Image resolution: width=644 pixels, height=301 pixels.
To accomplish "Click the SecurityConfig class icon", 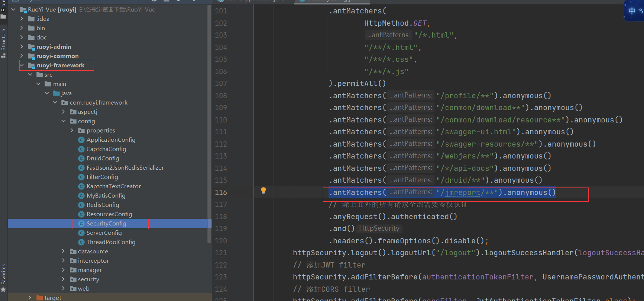I will point(81,224).
